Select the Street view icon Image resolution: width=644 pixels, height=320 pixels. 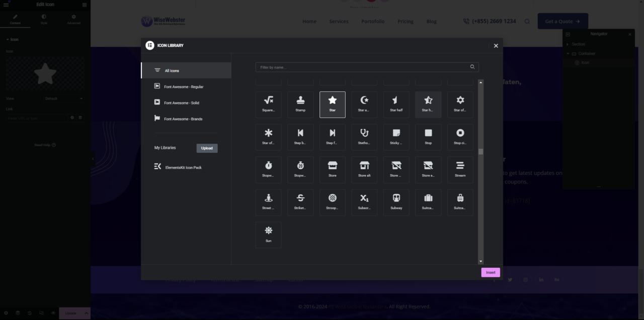coord(268,202)
